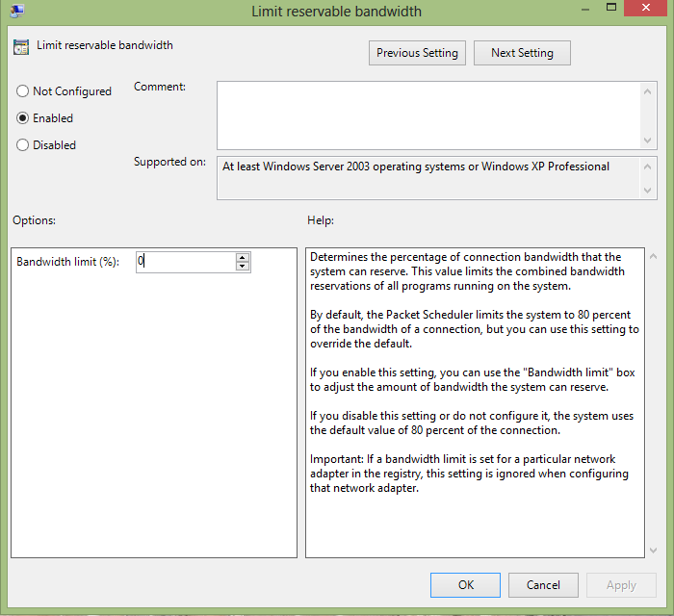Click the Bandwidth limit value field
674x616 pixels.
[186, 262]
